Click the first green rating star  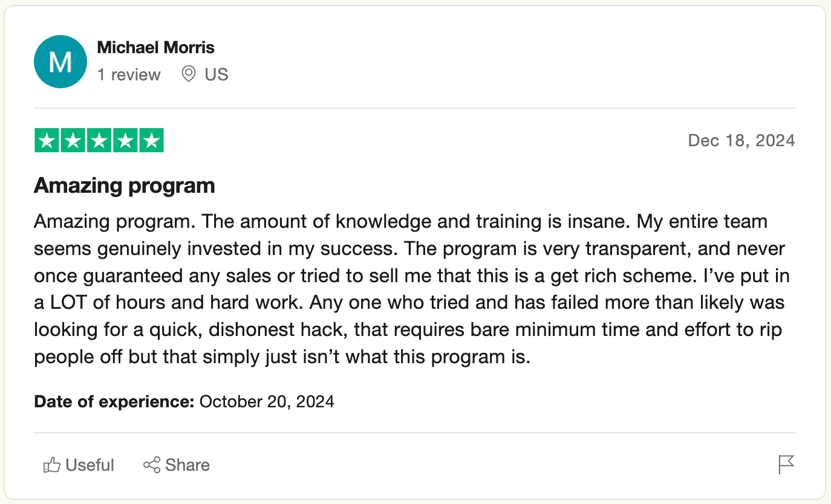point(46,141)
